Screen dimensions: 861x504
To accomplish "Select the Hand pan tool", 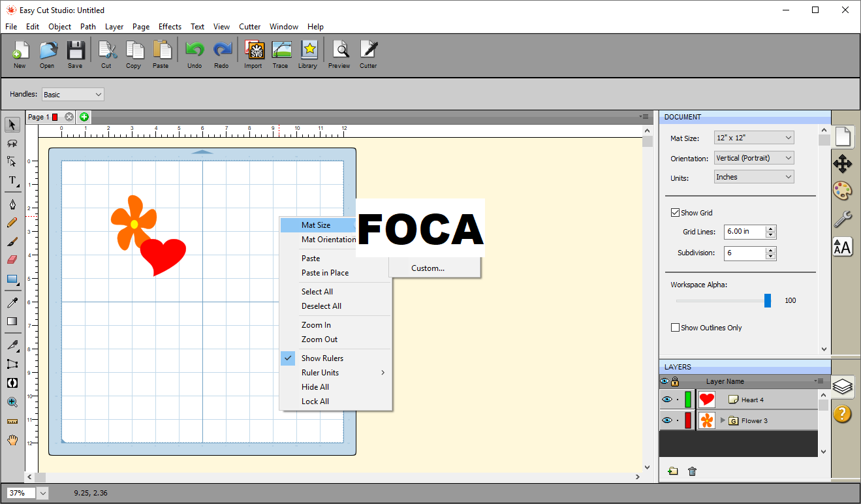I will (x=12, y=440).
